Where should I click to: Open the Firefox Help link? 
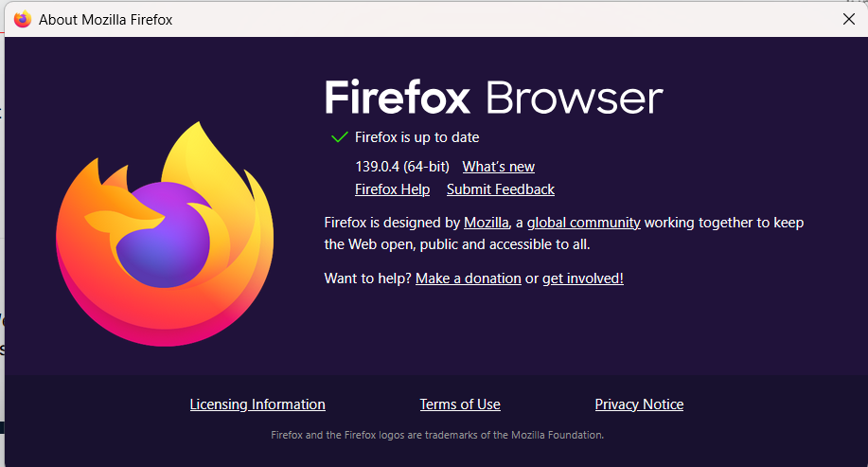click(x=393, y=189)
